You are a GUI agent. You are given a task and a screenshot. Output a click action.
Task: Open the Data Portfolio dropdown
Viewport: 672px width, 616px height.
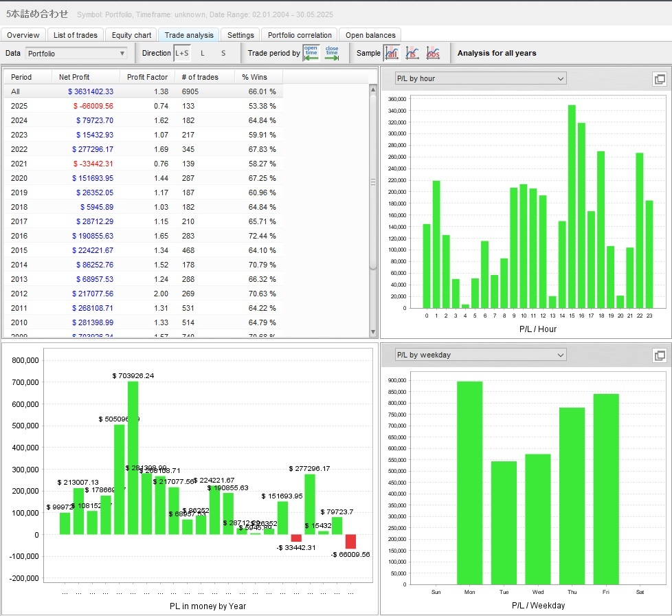click(76, 53)
